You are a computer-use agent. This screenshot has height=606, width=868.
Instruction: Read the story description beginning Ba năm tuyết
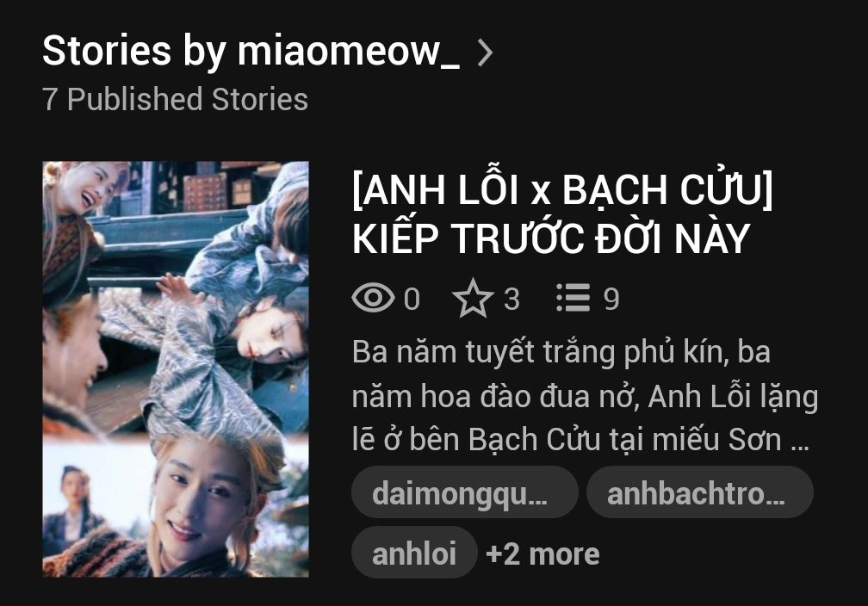(585, 396)
